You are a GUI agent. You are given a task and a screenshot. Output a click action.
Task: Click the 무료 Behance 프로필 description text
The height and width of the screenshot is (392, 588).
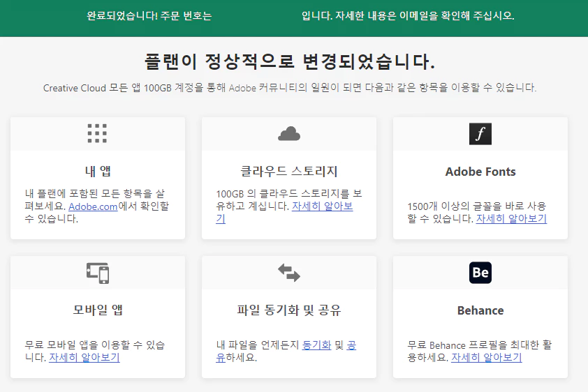point(480,351)
